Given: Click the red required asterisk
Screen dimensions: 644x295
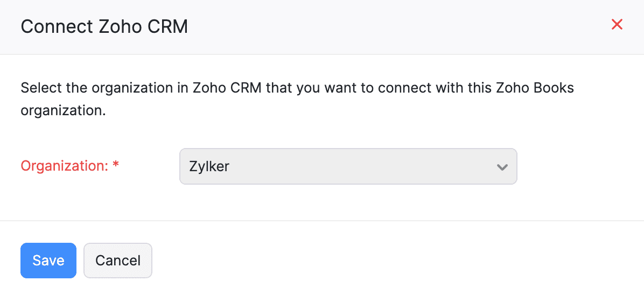Looking at the screenshot, I should point(116,166).
